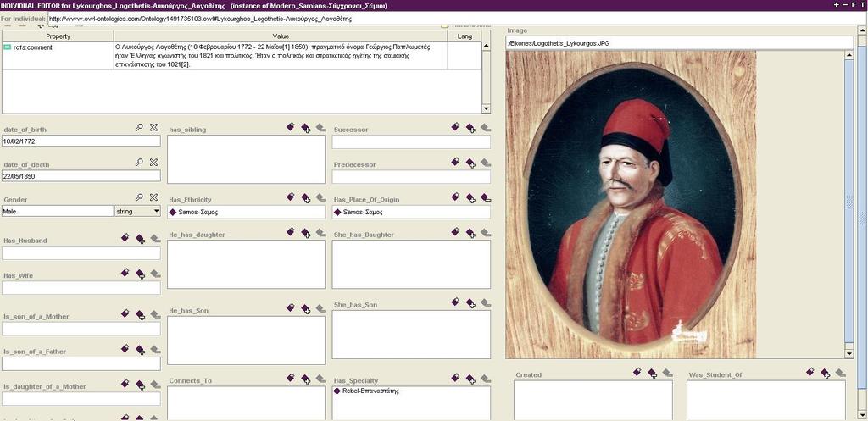Click inside the Was_Student_Of list box

(766, 400)
